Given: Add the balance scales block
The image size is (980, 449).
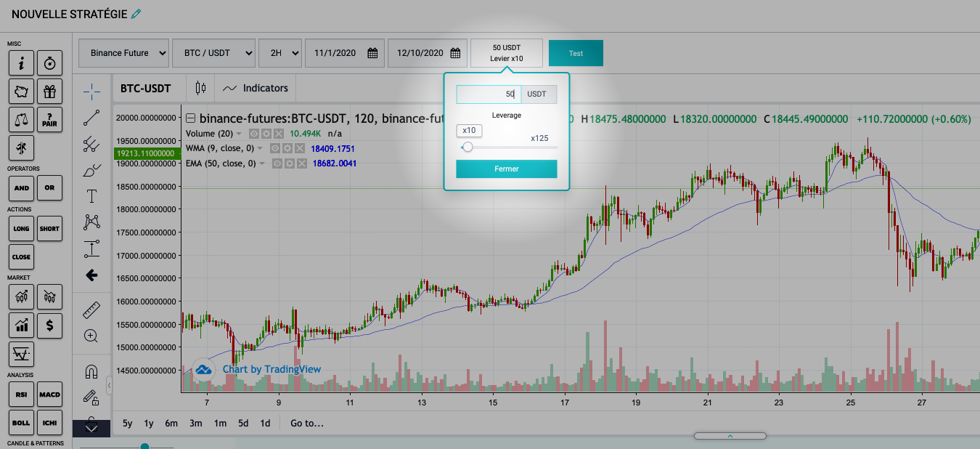Looking at the screenshot, I should [x=22, y=120].
